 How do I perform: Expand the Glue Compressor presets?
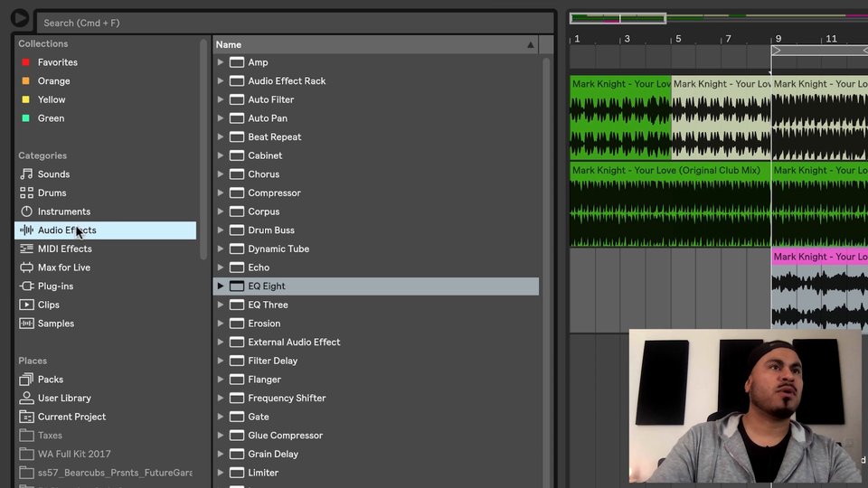tap(221, 436)
